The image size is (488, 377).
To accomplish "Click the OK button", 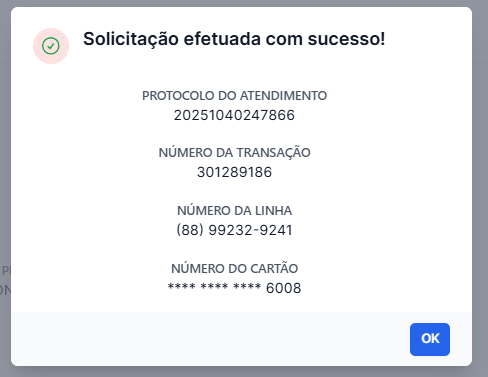I will coord(430,339).
